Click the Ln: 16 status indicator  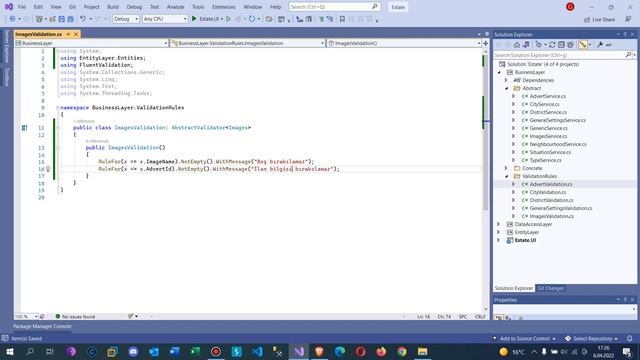[423, 316]
